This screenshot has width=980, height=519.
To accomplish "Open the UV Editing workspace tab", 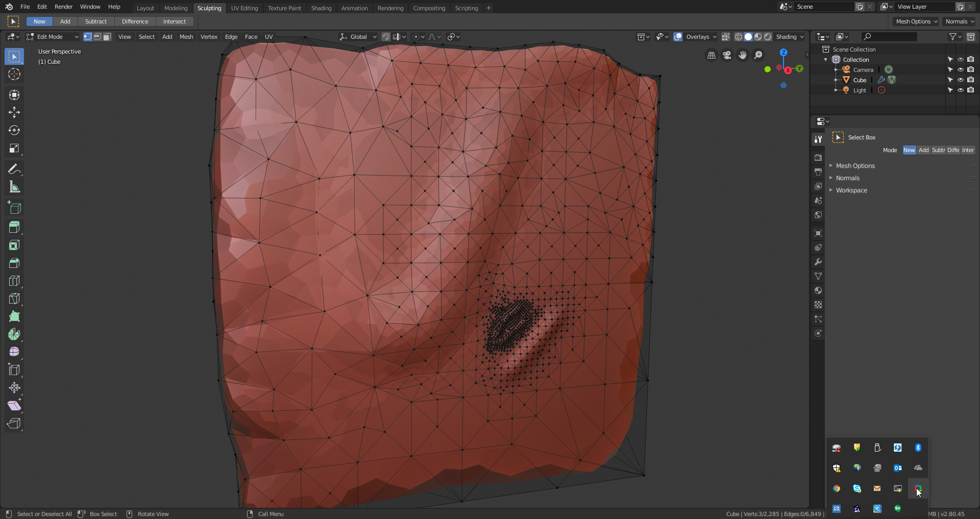I will (x=244, y=8).
